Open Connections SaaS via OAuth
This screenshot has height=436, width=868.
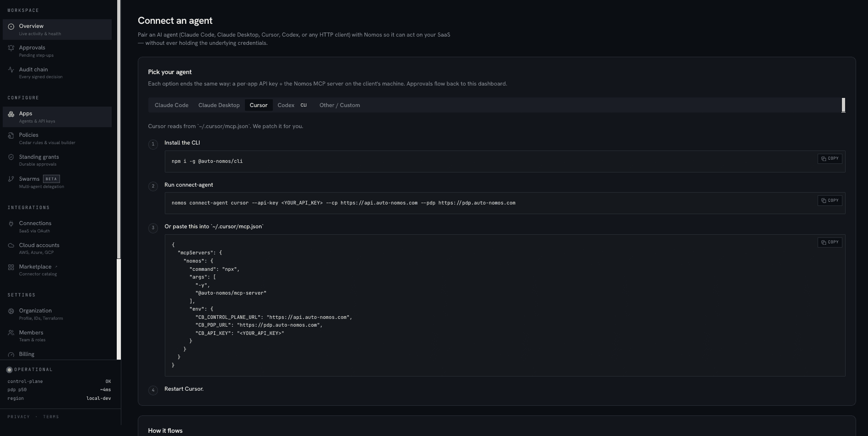[x=57, y=226]
